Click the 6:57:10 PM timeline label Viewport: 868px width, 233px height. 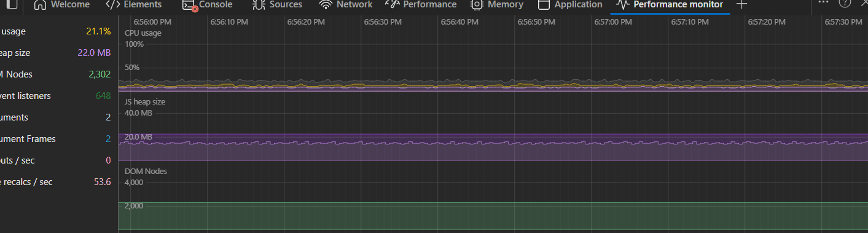(x=690, y=22)
